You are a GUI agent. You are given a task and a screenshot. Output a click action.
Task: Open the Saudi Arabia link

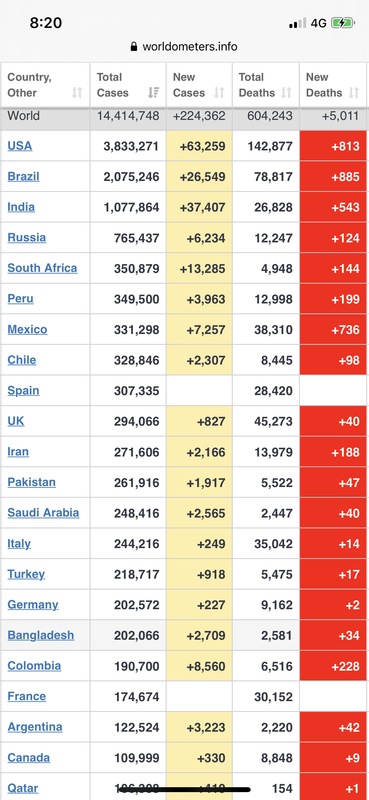click(x=43, y=513)
